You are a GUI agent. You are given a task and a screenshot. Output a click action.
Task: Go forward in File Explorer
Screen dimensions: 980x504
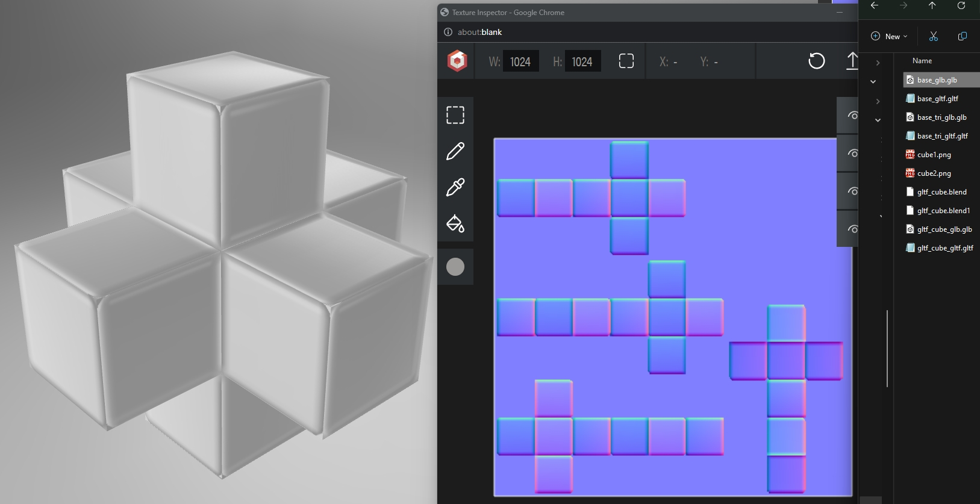coord(904,5)
